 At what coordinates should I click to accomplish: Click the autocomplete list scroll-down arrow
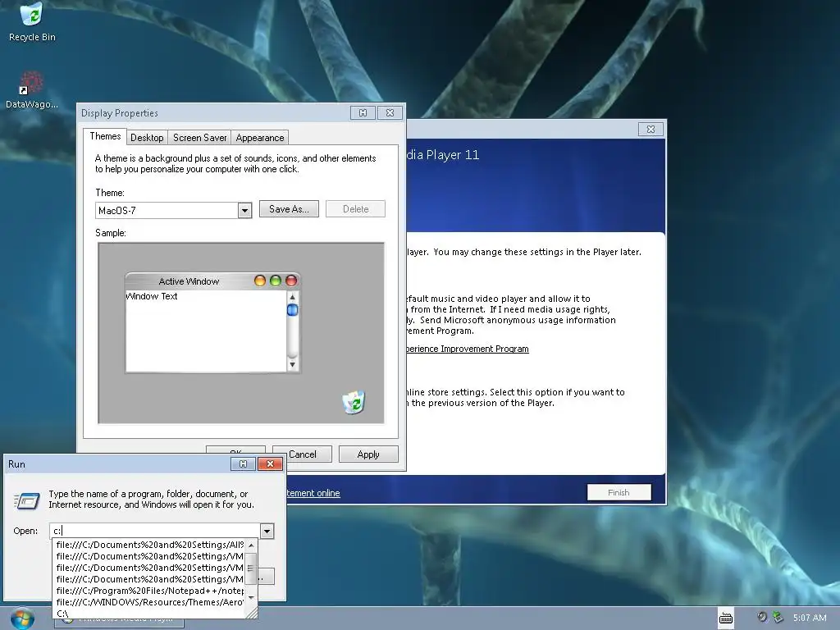click(251, 597)
